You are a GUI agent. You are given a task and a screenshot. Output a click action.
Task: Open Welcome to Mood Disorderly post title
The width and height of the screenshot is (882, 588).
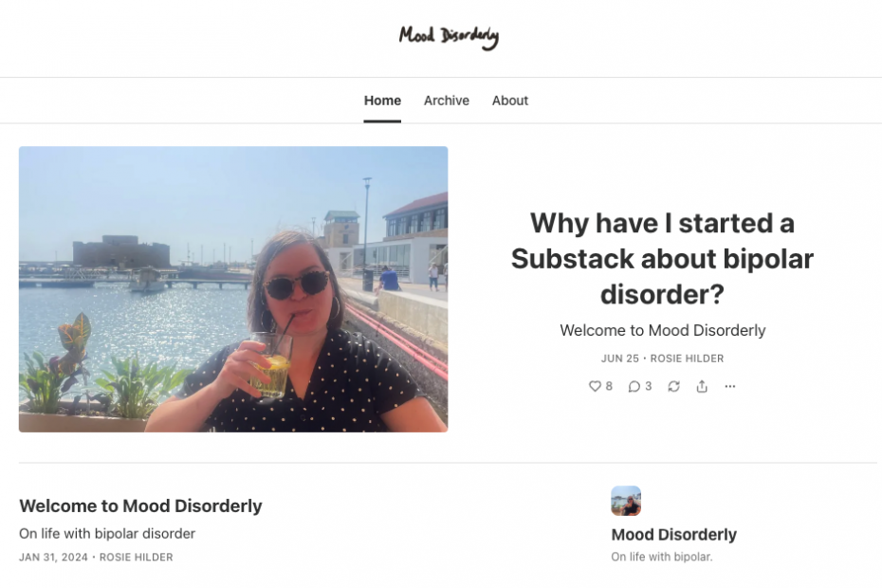coord(140,505)
